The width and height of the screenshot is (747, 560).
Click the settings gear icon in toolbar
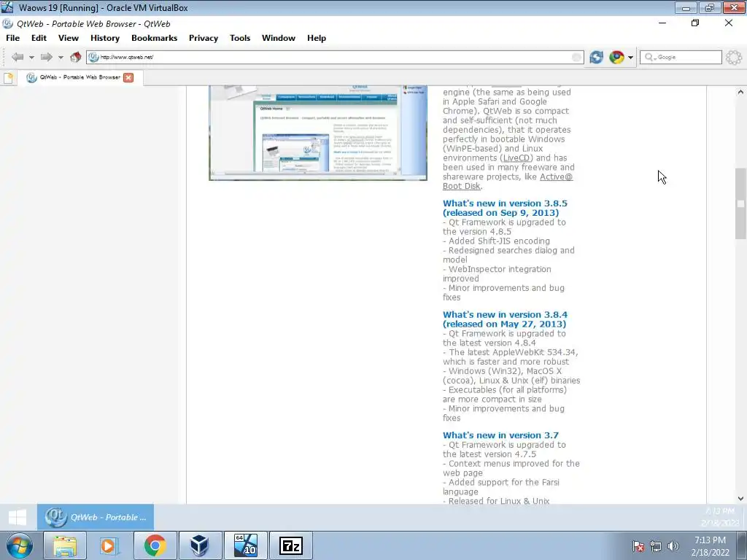click(734, 57)
